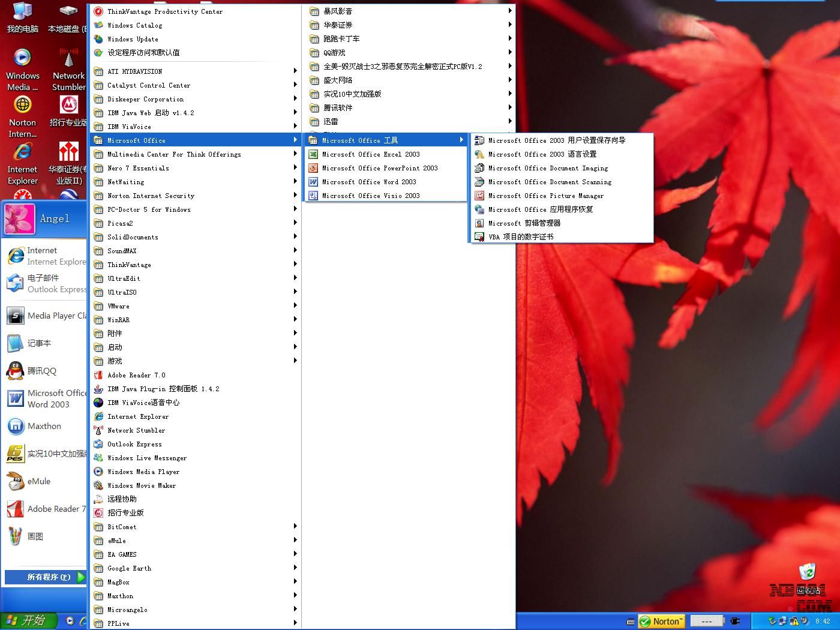Open eMule from pinned Start list
Screen dimensions: 840x630
[x=38, y=481]
